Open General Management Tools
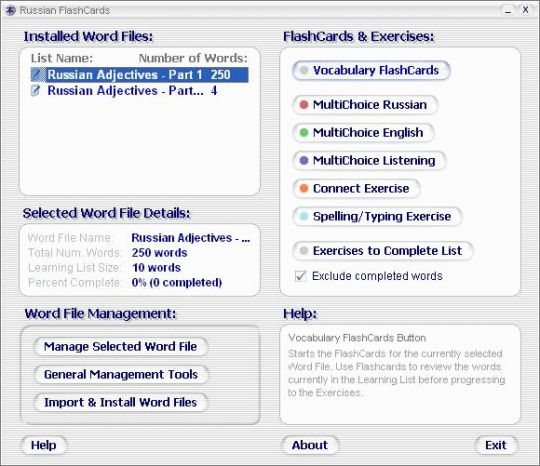The width and height of the screenshot is (540, 466). click(121, 374)
